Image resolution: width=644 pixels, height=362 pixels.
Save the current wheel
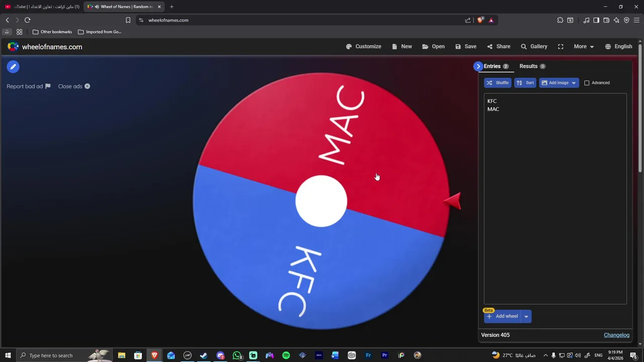466,46
